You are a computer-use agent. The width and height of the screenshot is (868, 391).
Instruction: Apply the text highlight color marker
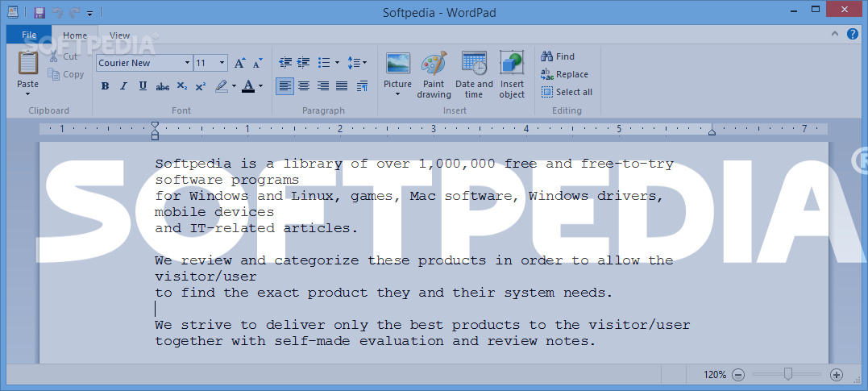point(222,85)
